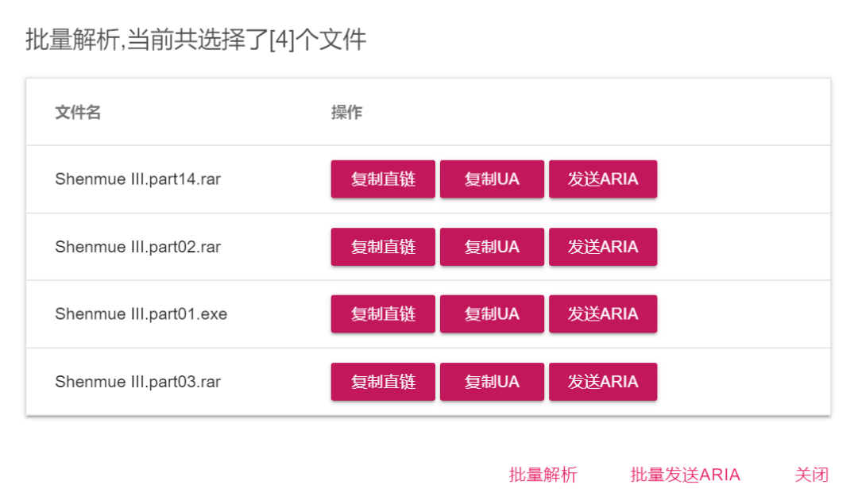Copy direct link for Shenmue III.part02.rar

383,247
